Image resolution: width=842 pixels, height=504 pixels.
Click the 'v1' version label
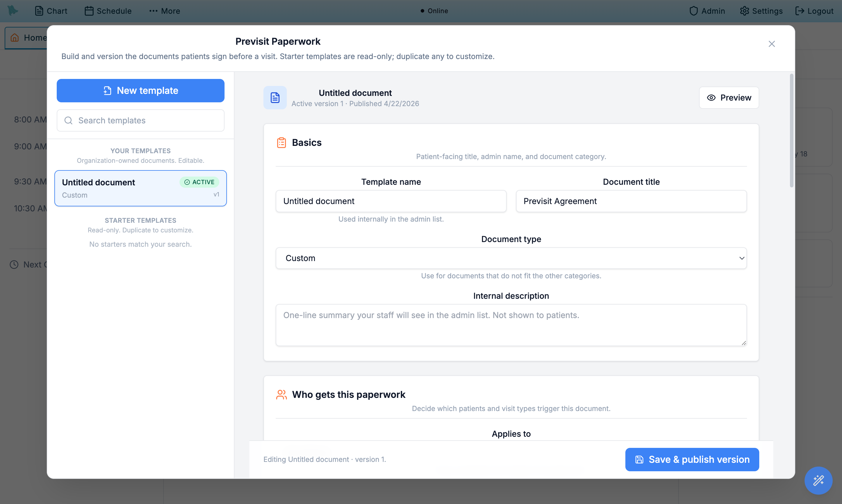coord(216,195)
